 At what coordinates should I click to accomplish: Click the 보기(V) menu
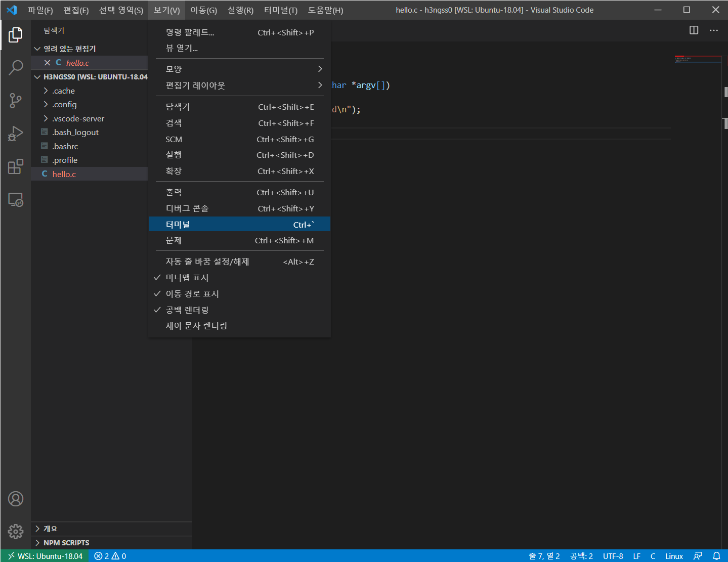(166, 10)
